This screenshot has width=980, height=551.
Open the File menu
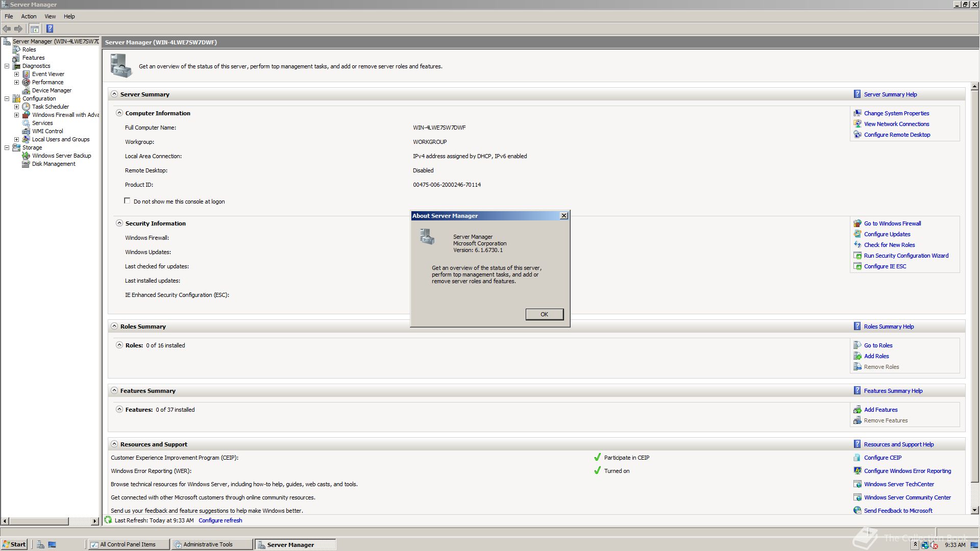[9, 16]
